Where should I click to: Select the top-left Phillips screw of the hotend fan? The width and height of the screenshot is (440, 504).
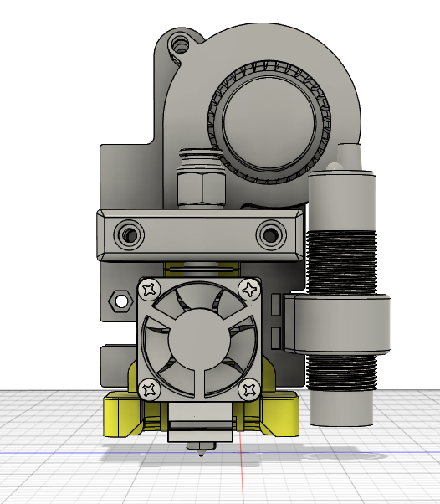pyautogui.click(x=150, y=290)
